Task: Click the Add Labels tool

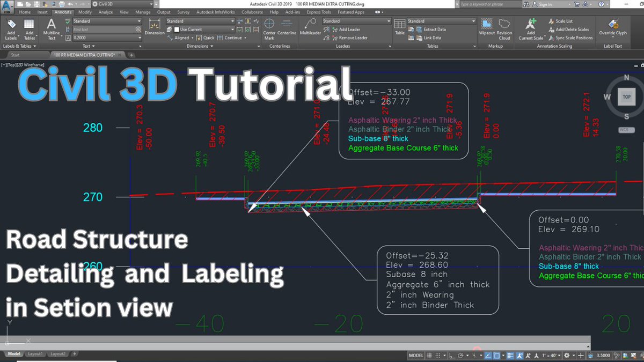Action: pos(11,29)
